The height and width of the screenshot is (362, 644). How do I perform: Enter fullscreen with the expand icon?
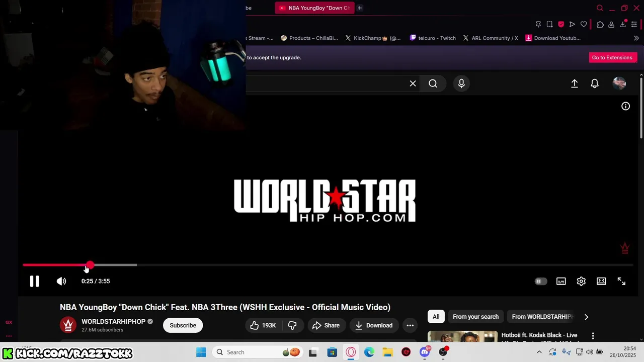pos(621,281)
